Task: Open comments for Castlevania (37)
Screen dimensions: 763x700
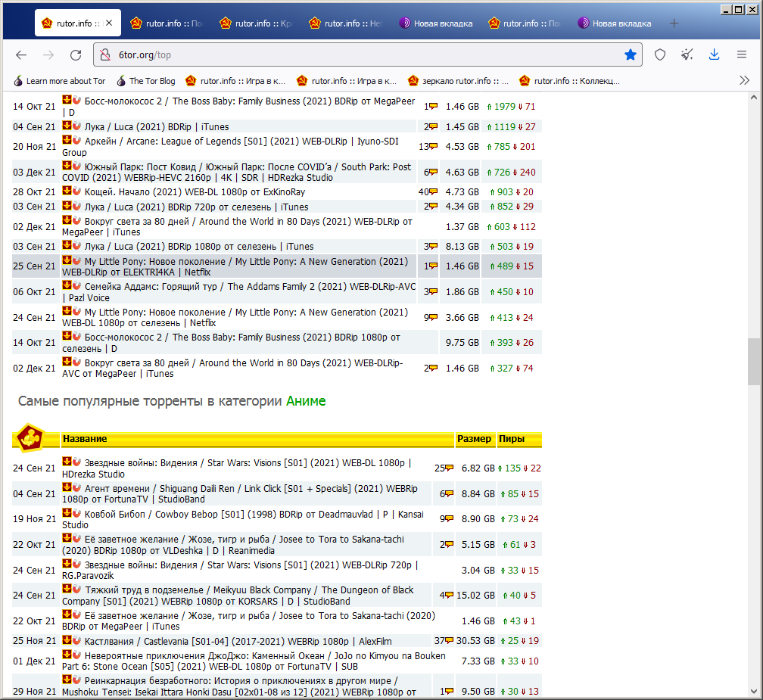Action: (x=444, y=641)
